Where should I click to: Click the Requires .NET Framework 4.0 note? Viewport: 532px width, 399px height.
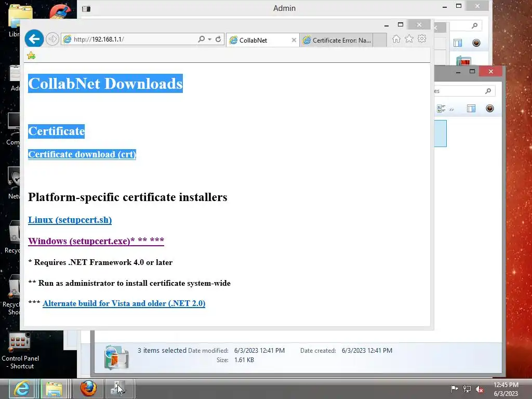pyautogui.click(x=100, y=262)
